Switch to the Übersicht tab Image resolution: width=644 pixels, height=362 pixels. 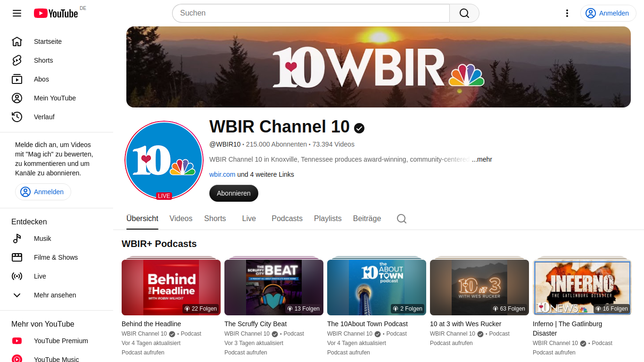[x=142, y=219]
